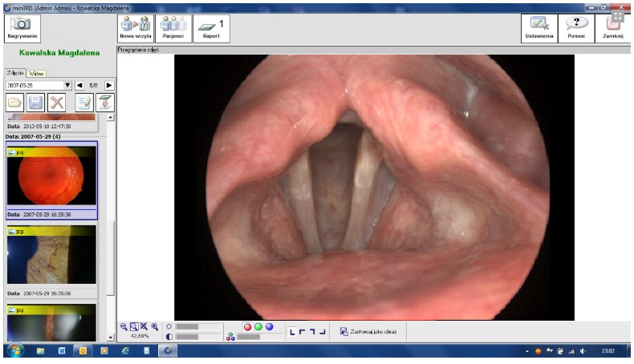Click the open folder icon

point(14,102)
